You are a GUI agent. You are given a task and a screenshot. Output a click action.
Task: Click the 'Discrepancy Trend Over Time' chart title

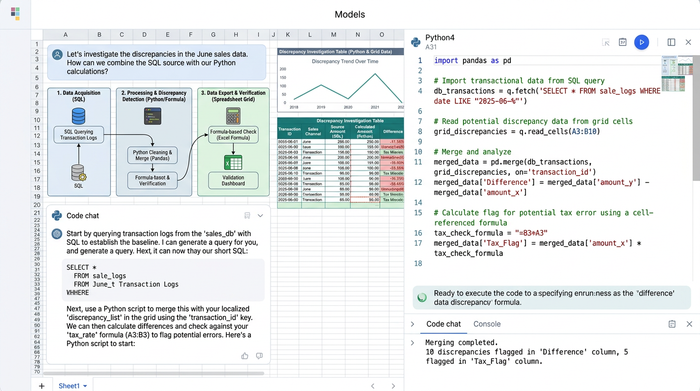click(x=345, y=62)
